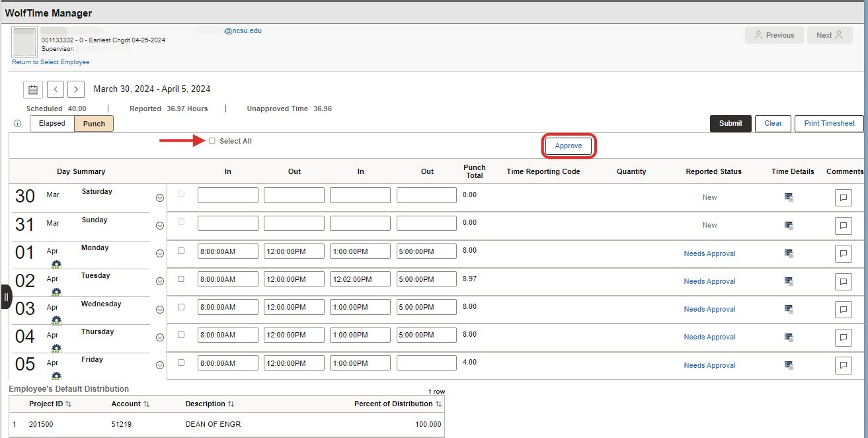This screenshot has height=438, width=868.
Task: Open comments bubble for Thursday 04
Action: [x=844, y=337]
